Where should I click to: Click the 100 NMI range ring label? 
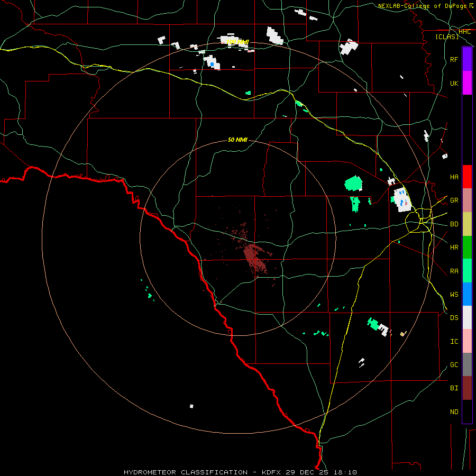pyautogui.click(x=237, y=42)
